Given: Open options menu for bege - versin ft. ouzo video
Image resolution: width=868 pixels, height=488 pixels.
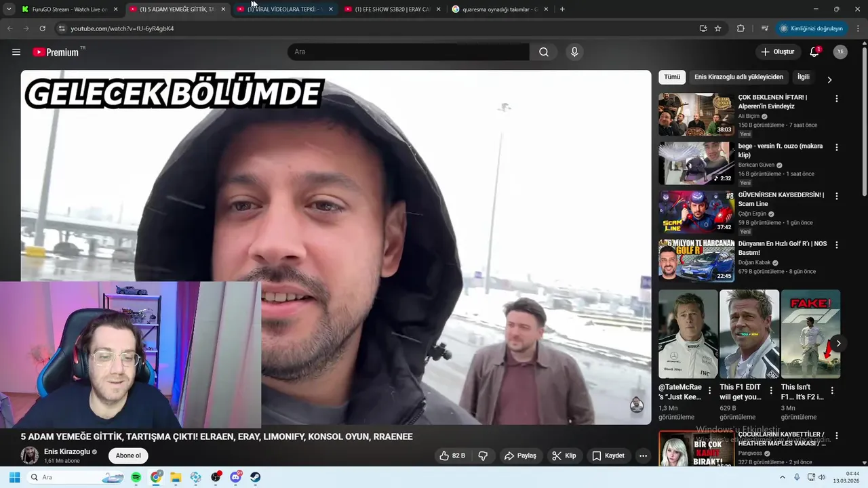Looking at the screenshot, I should click(836, 147).
